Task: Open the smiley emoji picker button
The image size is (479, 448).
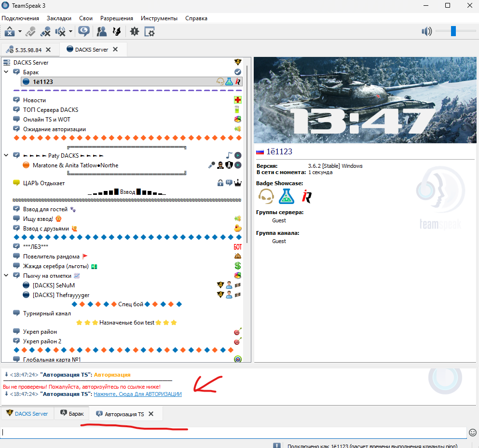Action: click(x=472, y=433)
